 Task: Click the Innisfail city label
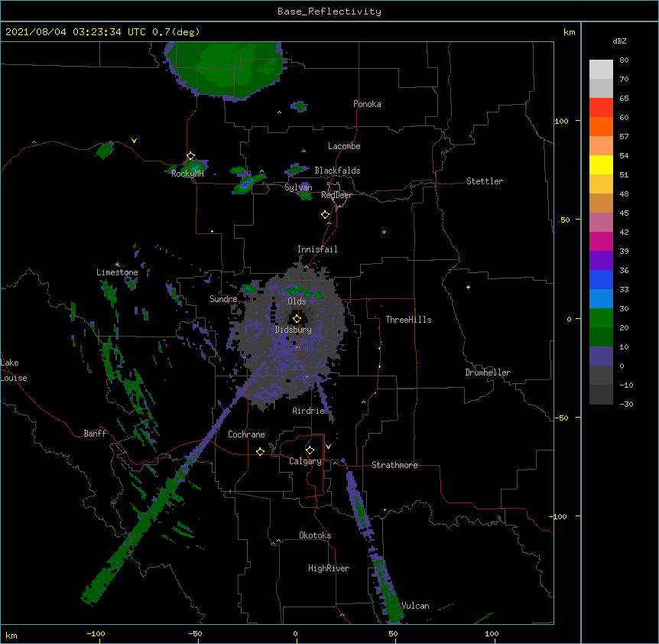317,249
